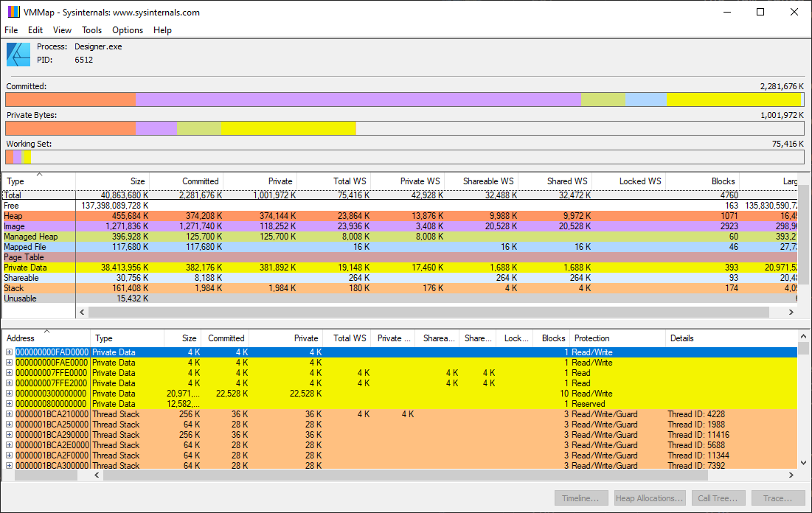
Task: Expand Thread Stack entry 0000001BCA210000
Action: coord(10,414)
